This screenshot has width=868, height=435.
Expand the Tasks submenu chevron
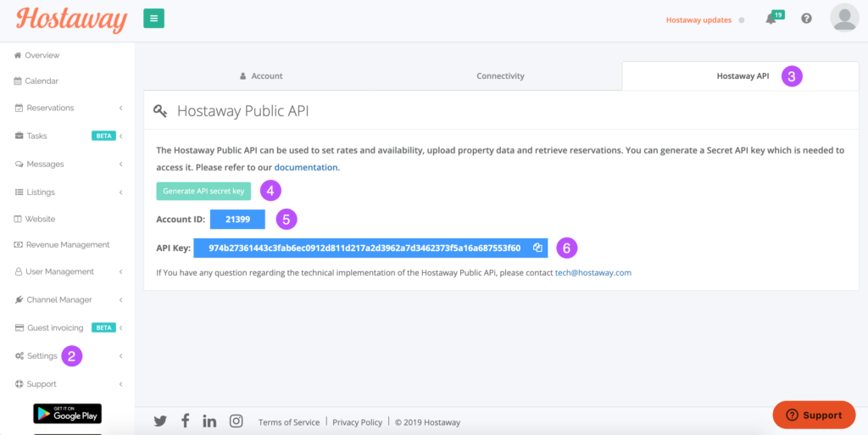click(x=120, y=136)
